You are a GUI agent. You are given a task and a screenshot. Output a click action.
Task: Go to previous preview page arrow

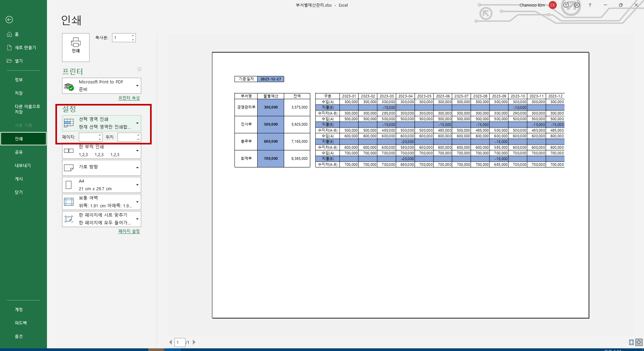coord(170,342)
